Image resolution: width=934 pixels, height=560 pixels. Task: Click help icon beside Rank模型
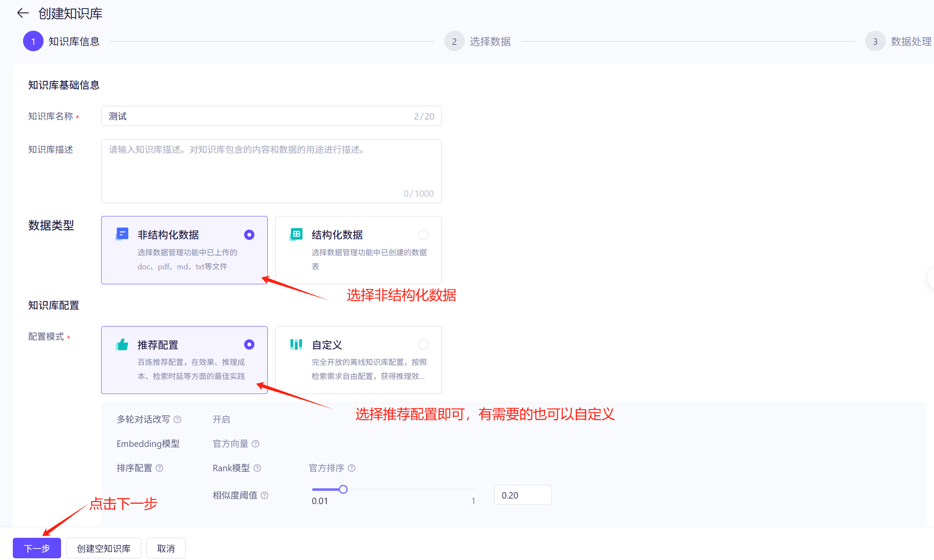(257, 468)
